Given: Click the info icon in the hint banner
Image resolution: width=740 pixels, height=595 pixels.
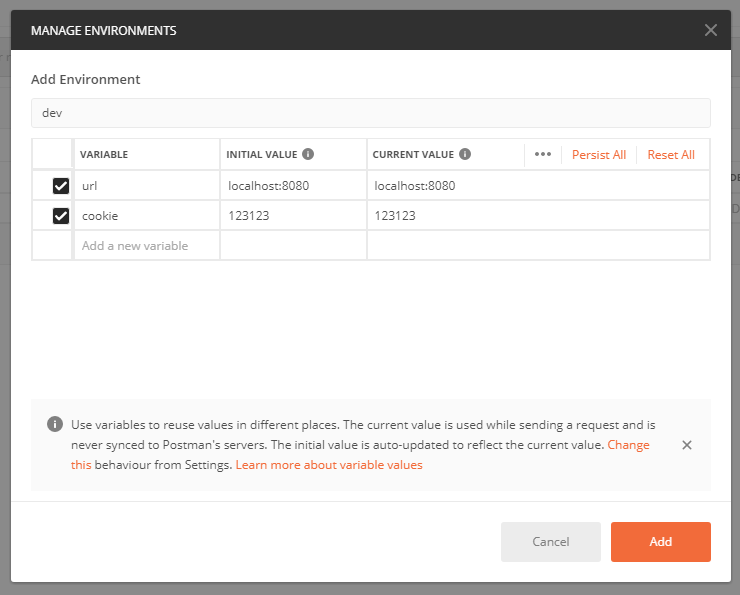Looking at the screenshot, I should pos(55,425).
